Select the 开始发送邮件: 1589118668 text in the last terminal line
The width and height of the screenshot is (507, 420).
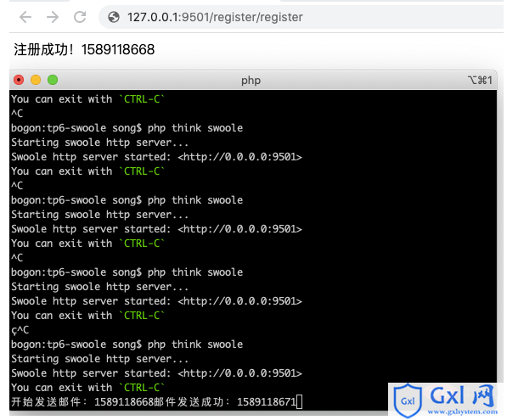coord(82,402)
